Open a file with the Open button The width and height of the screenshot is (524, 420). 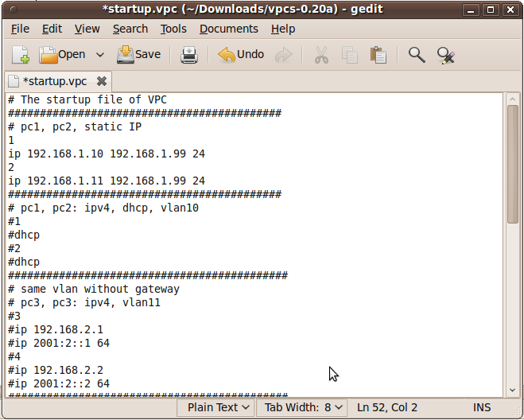point(62,55)
